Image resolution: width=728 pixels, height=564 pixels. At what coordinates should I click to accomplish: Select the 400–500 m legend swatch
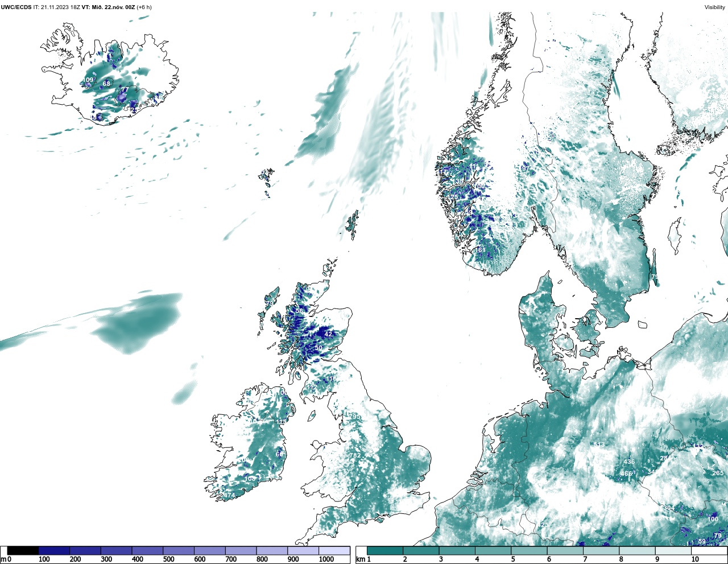point(147,551)
